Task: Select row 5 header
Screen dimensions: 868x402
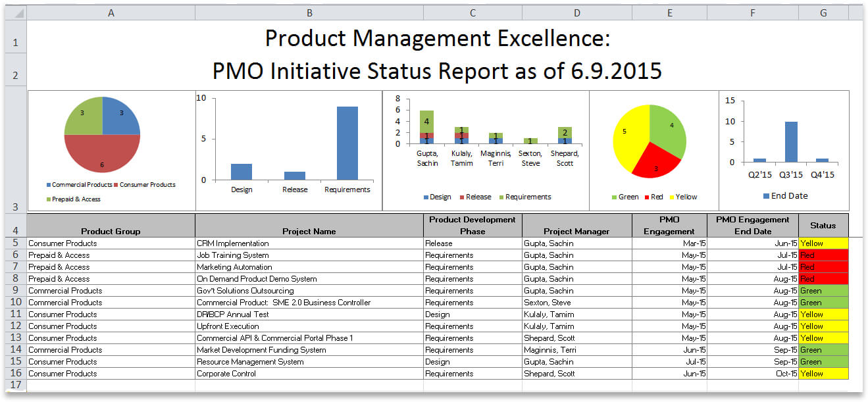Action: [x=16, y=243]
